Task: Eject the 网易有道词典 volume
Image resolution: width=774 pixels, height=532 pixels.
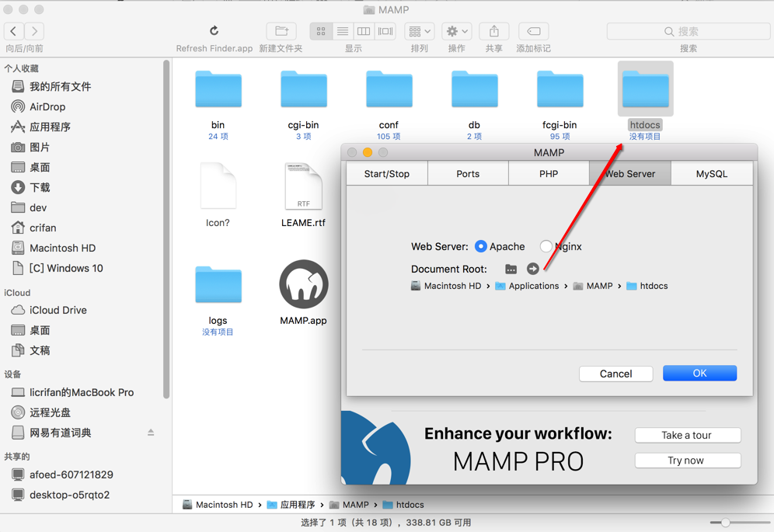Action: [151, 433]
